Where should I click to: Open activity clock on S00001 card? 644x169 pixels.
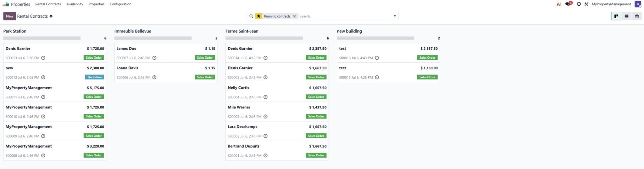[265, 156]
